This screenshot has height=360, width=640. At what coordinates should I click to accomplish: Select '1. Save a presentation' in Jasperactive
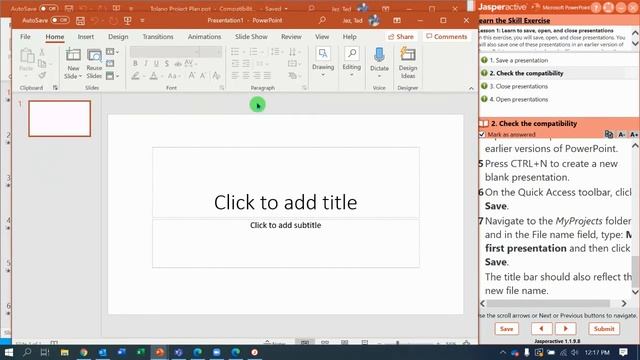click(x=518, y=60)
